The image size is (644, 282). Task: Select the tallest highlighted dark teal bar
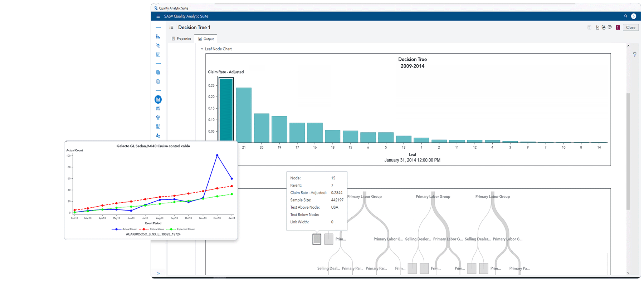tap(226, 110)
